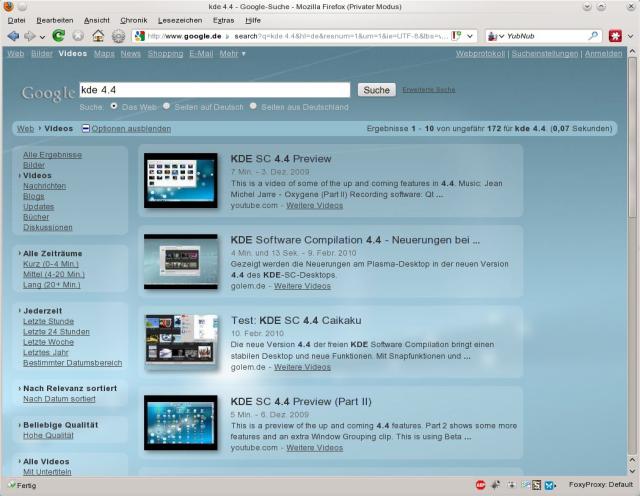The image size is (640, 496).
Task: Open the toolbar overflow chevron at far right
Action: pyautogui.click(x=631, y=36)
